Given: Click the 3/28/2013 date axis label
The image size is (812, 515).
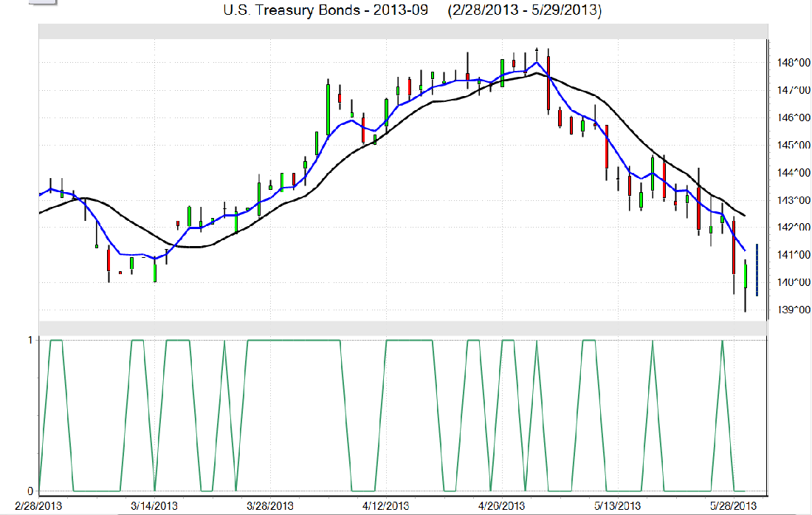Looking at the screenshot, I should click(x=269, y=505).
